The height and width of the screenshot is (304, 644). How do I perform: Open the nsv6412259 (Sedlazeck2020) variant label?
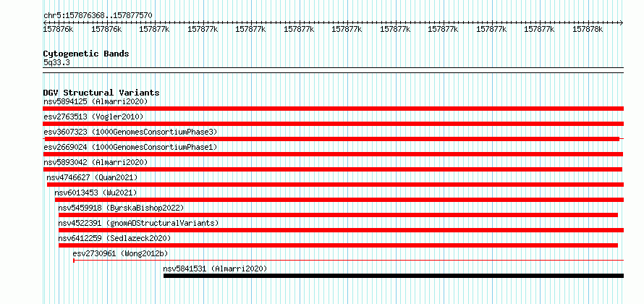tap(114, 238)
